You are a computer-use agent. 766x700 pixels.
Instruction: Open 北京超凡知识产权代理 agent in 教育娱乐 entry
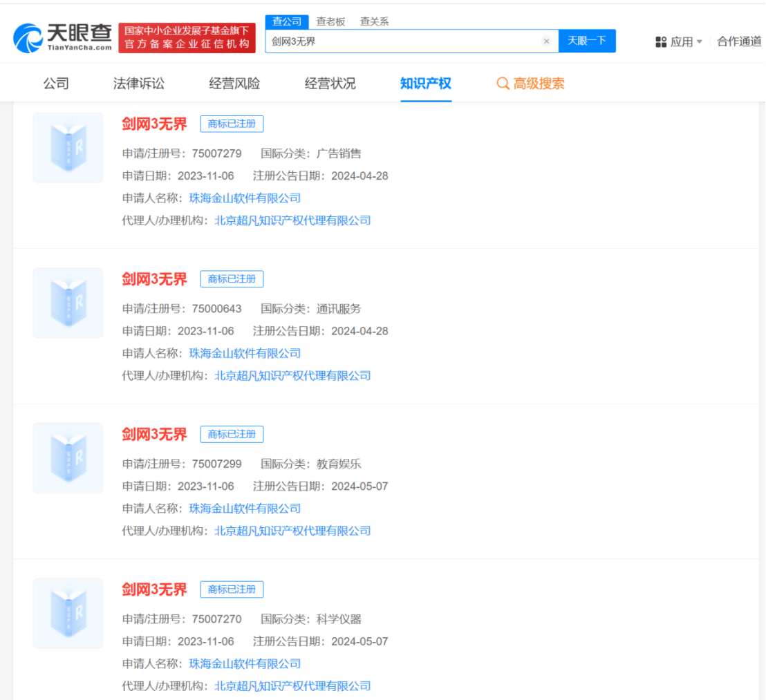click(x=292, y=531)
